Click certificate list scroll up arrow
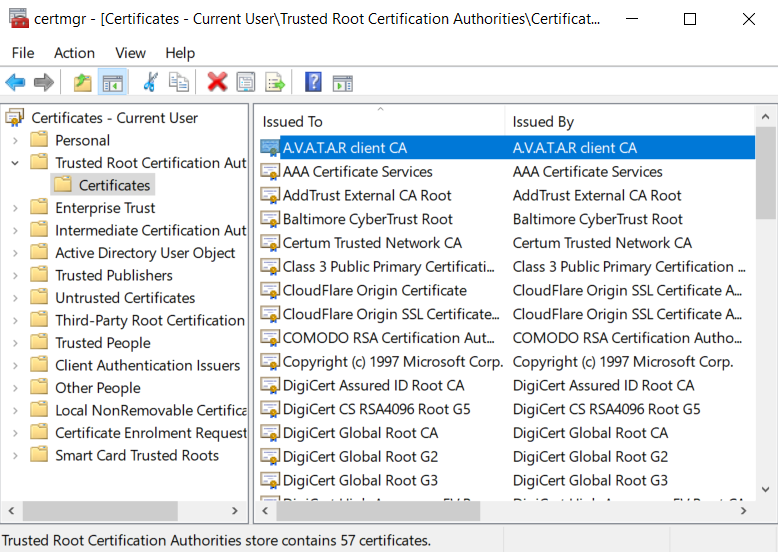 [766, 117]
